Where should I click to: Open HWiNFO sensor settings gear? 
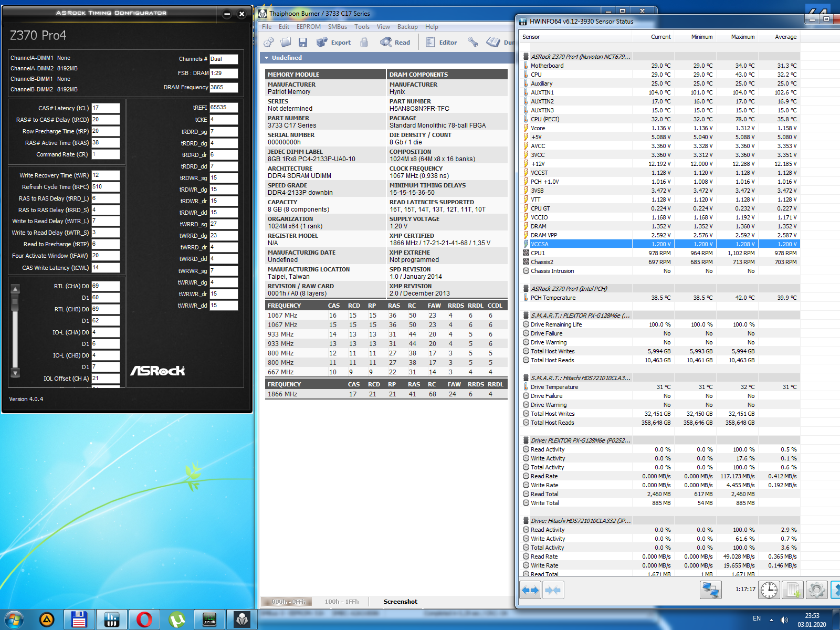(816, 590)
